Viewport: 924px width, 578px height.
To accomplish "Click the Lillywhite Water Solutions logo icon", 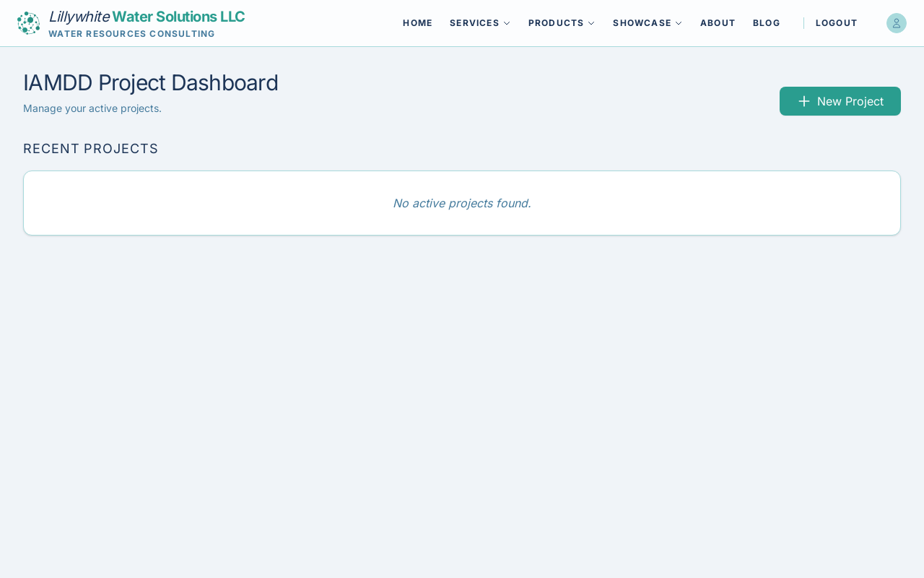I will [x=27, y=22].
